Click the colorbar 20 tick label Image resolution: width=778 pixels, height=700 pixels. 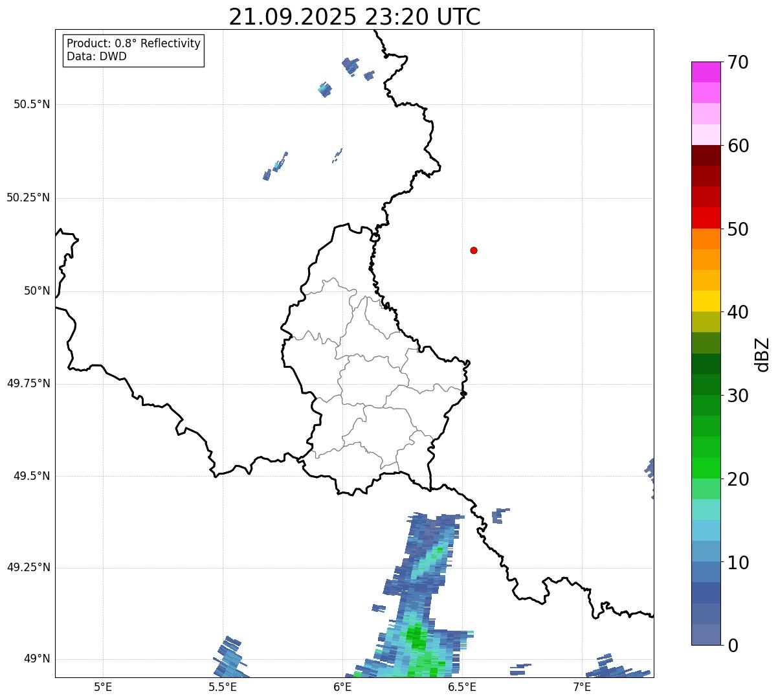[738, 479]
